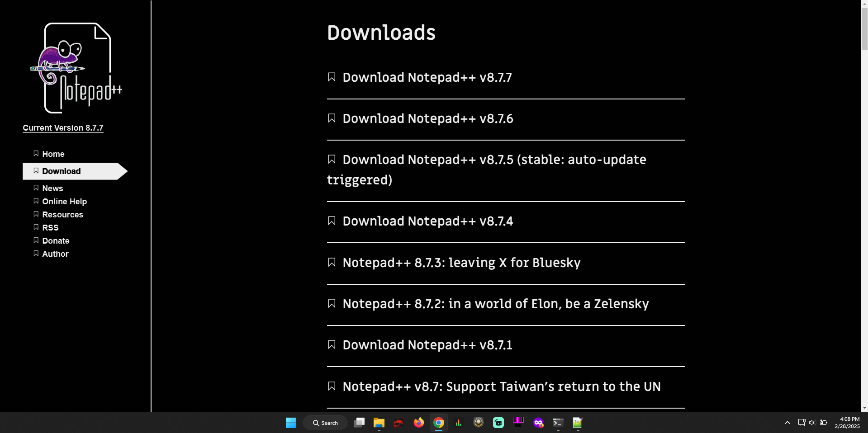Click bookmark icon next to v8.7.1 entry

[332, 345]
